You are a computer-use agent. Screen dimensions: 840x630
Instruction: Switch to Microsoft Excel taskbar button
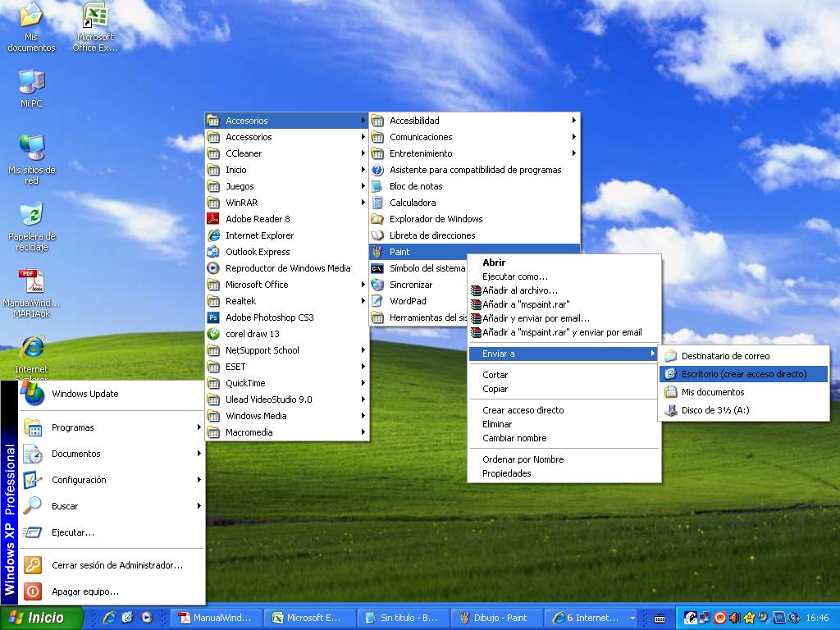coord(310,618)
